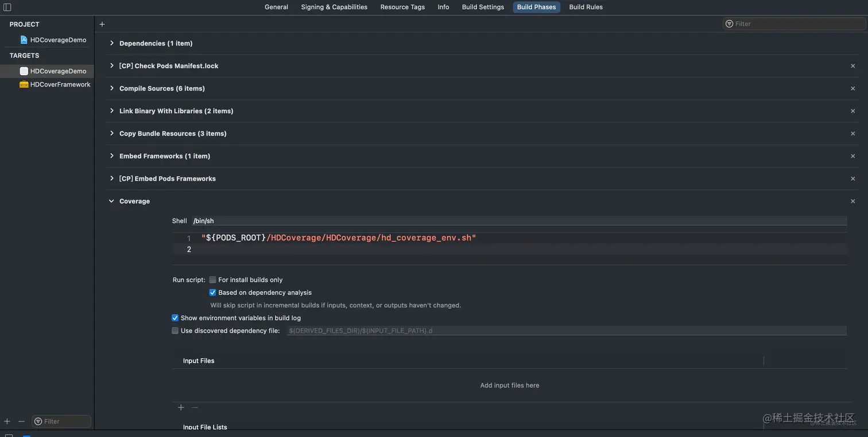This screenshot has width=868, height=437.
Task: Click the discovered dependency file path field
Action: click(x=567, y=331)
